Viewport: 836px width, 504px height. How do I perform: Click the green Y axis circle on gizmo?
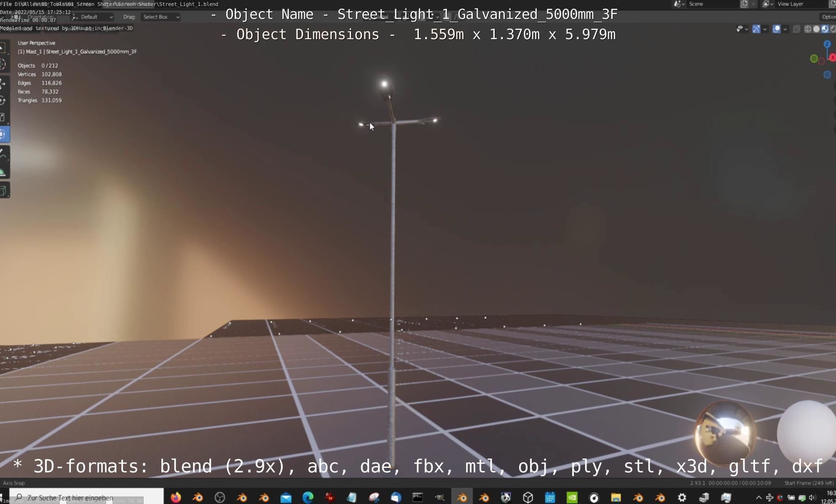pos(814,59)
